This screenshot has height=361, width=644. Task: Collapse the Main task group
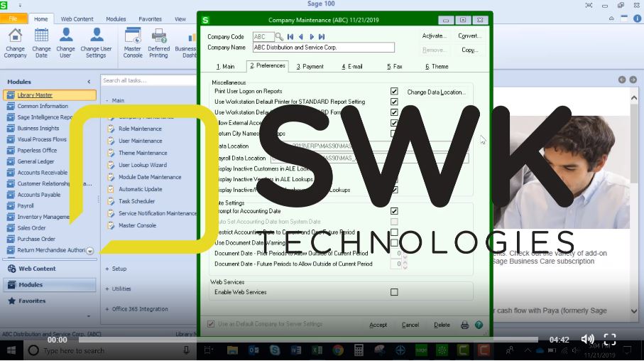click(107, 100)
